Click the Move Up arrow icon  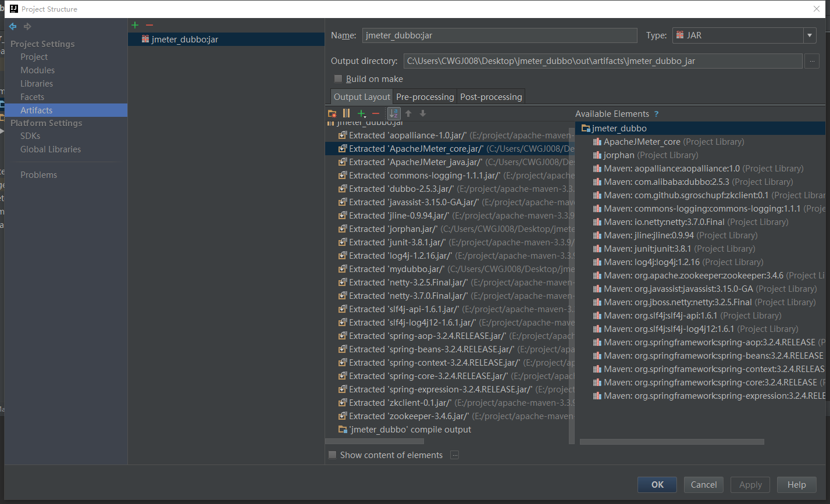coord(408,114)
